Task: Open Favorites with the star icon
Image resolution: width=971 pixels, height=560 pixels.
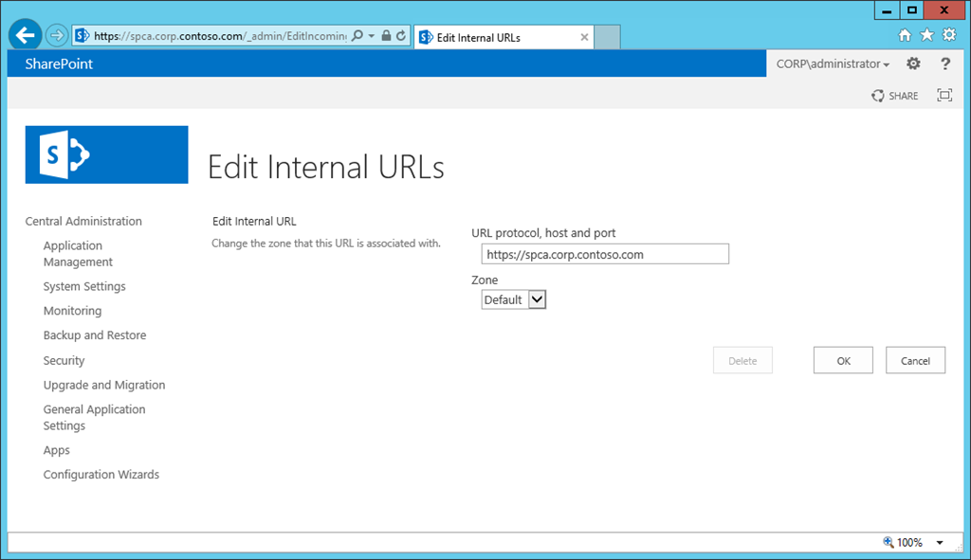Action: [927, 35]
